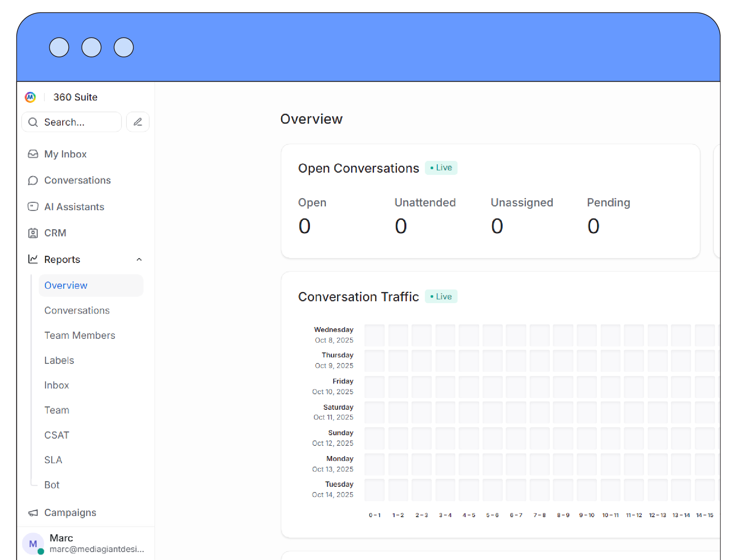
Task: Open the Team Members report
Action: click(80, 335)
